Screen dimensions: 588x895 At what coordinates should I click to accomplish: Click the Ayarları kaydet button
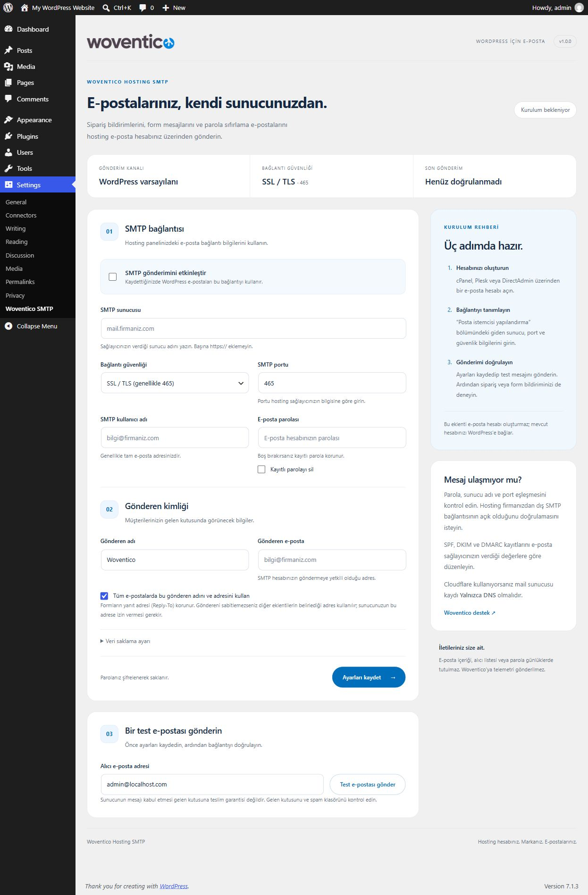coord(369,677)
